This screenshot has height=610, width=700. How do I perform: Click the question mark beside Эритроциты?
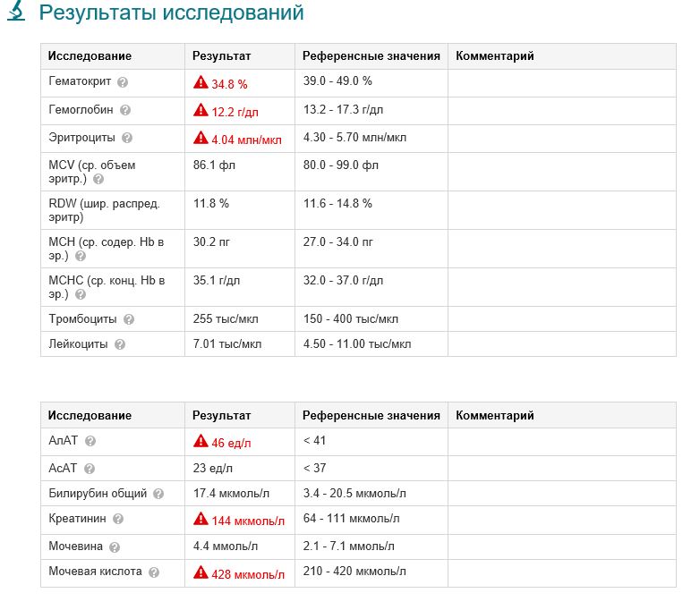click(x=127, y=139)
